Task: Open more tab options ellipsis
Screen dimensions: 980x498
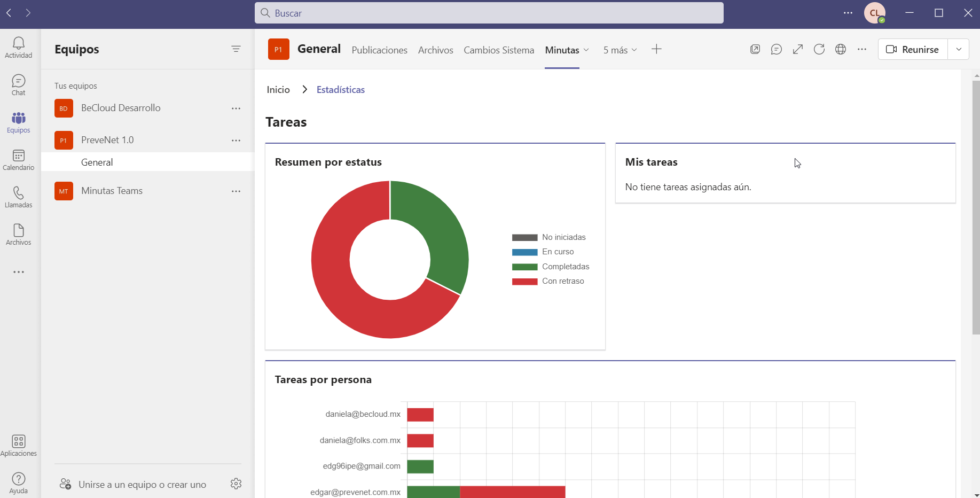Action: pyautogui.click(x=862, y=49)
